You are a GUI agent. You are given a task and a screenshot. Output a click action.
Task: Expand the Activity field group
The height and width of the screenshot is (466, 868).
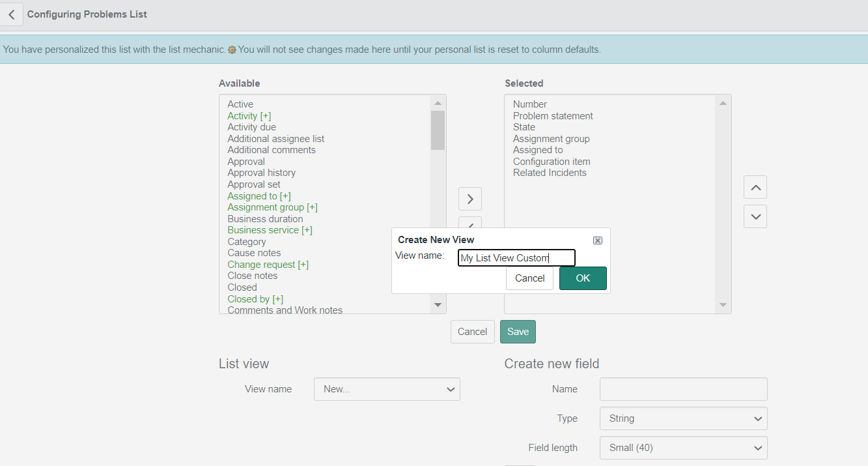[x=266, y=115]
